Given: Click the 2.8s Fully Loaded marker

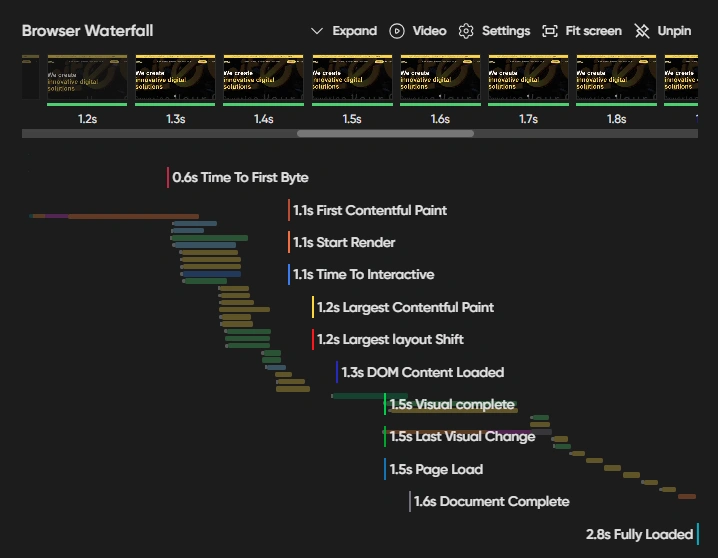Looking at the screenshot, I should (642, 535).
